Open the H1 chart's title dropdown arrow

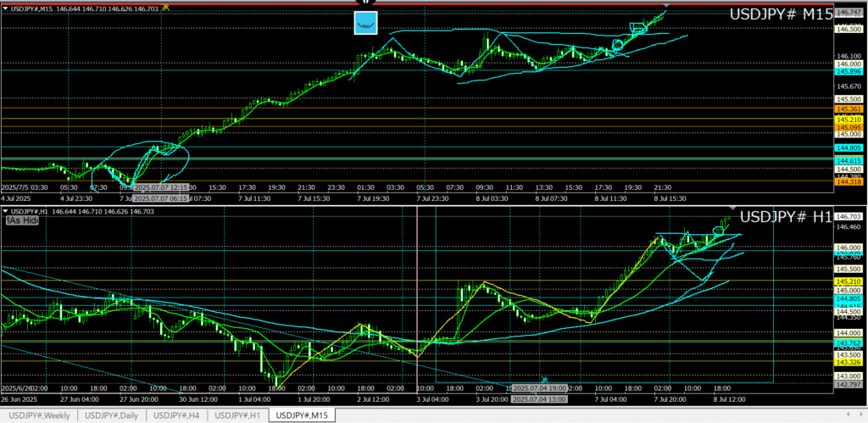click(x=5, y=210)
